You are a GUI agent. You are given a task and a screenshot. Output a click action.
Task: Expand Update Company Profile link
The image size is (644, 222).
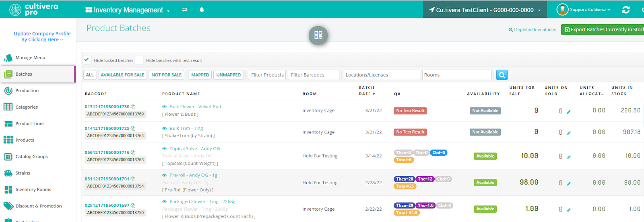(x=42, y=37)
